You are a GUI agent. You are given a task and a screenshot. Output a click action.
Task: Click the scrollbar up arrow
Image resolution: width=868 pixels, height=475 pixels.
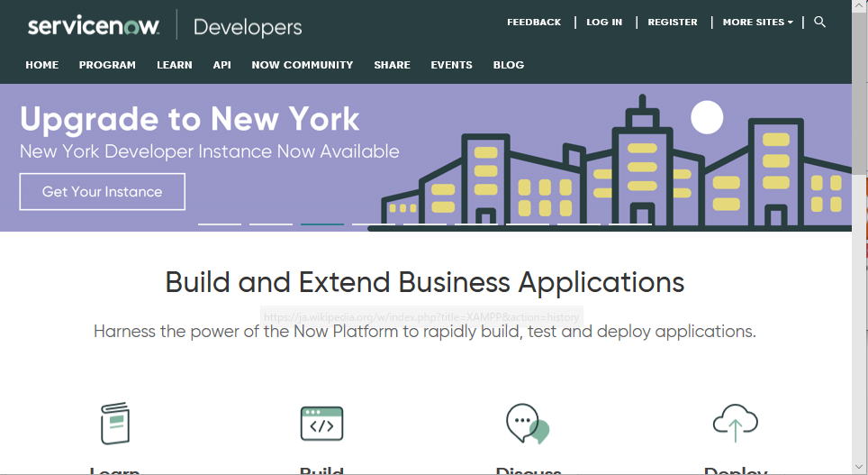(860, 5)
